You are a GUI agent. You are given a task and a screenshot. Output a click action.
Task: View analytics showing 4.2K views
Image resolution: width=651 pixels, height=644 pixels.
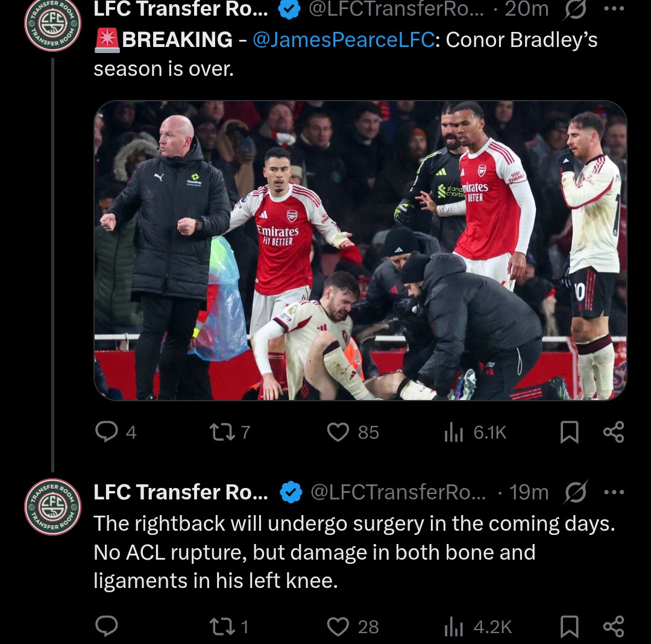pos(452,627)
